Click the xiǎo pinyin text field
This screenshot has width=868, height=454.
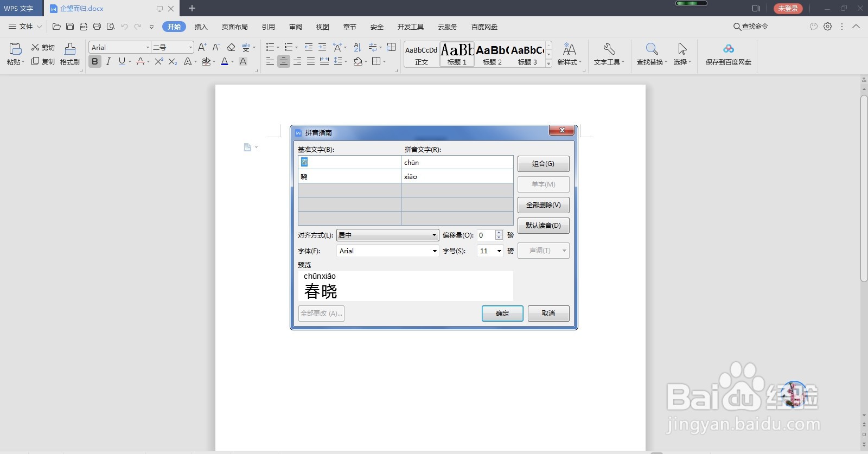[457, 176]
